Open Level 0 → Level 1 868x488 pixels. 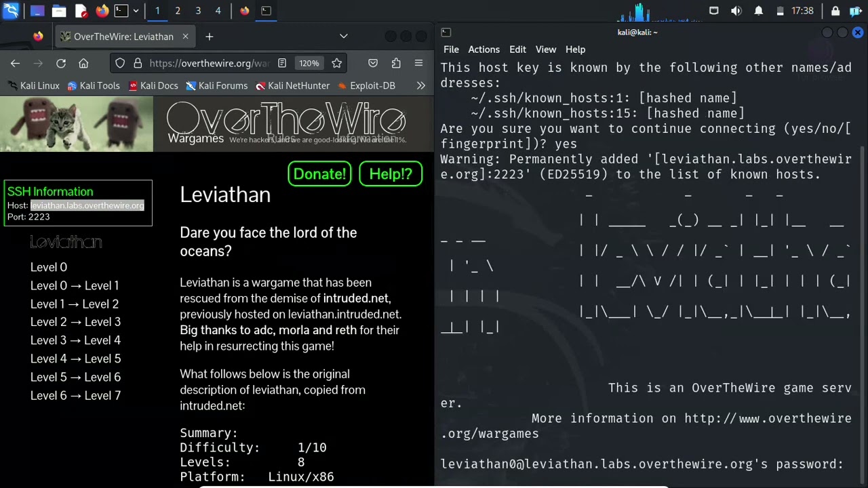[75, 286]
